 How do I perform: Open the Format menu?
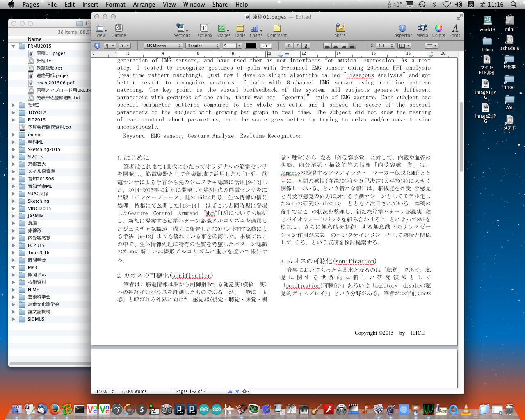[115, 5]
